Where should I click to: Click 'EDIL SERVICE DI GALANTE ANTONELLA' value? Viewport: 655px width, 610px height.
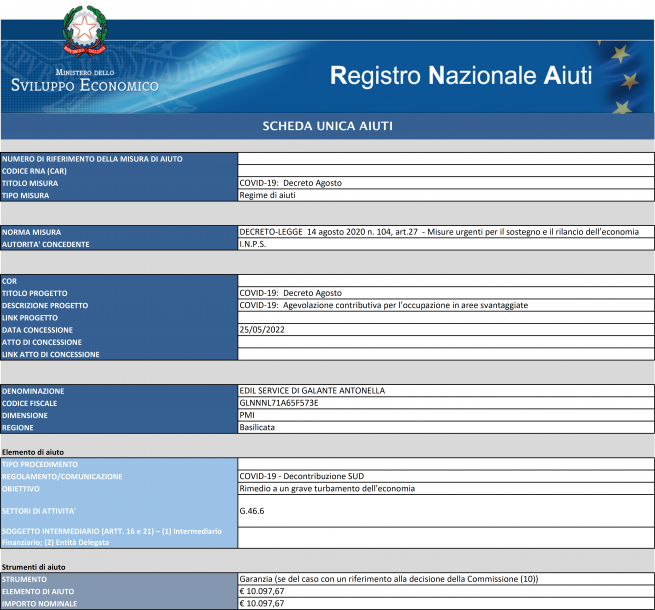click(x=312, y=391)
